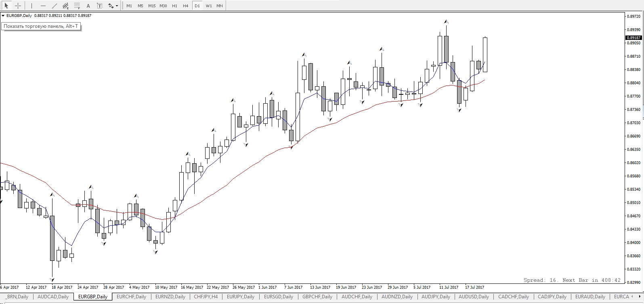Choose the horizontal line tool
The width and height of the screenshot is (644, 304).
coord(43,6)
